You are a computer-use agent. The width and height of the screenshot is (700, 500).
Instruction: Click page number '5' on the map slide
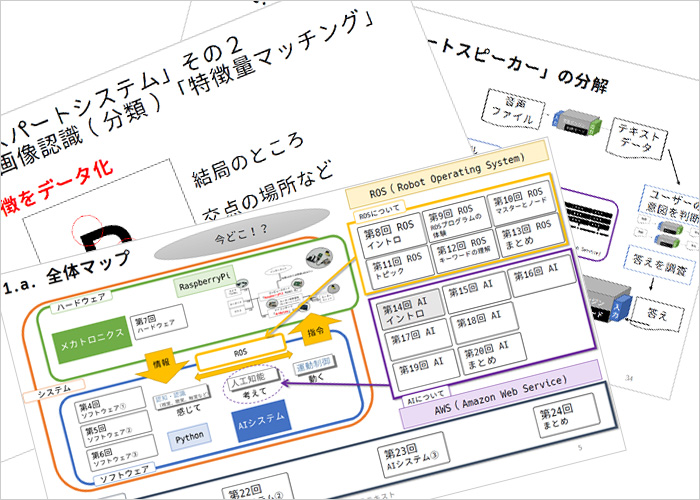[x=580, y=447]
